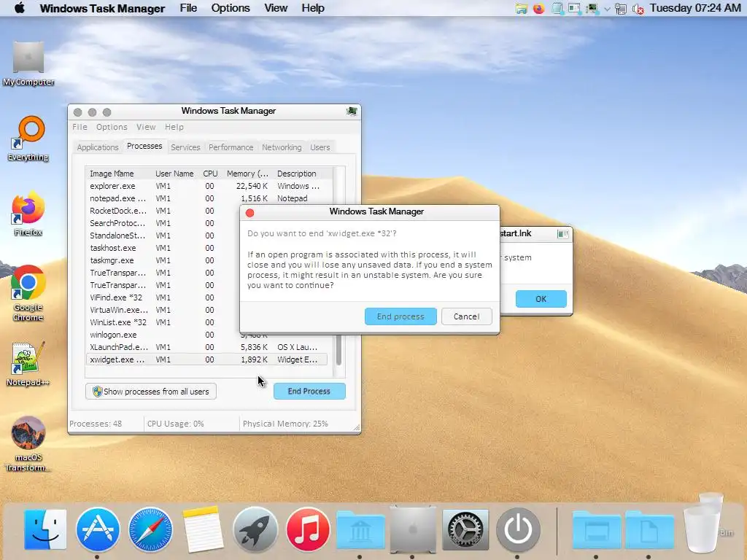Open Notes from the dock
The height and width of the screenshot is (560, 747).
coord(203,529)
